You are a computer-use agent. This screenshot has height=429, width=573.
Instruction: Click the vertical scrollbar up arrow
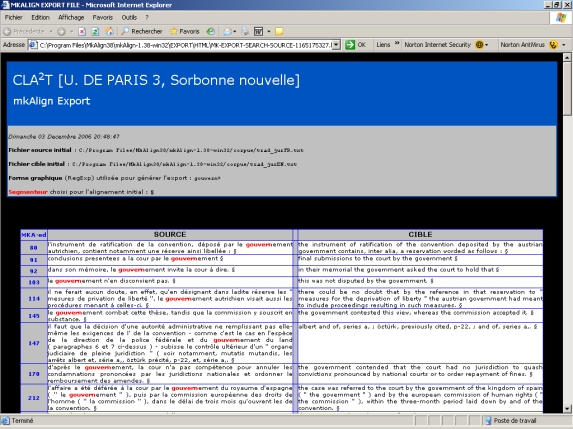point(567,57)
